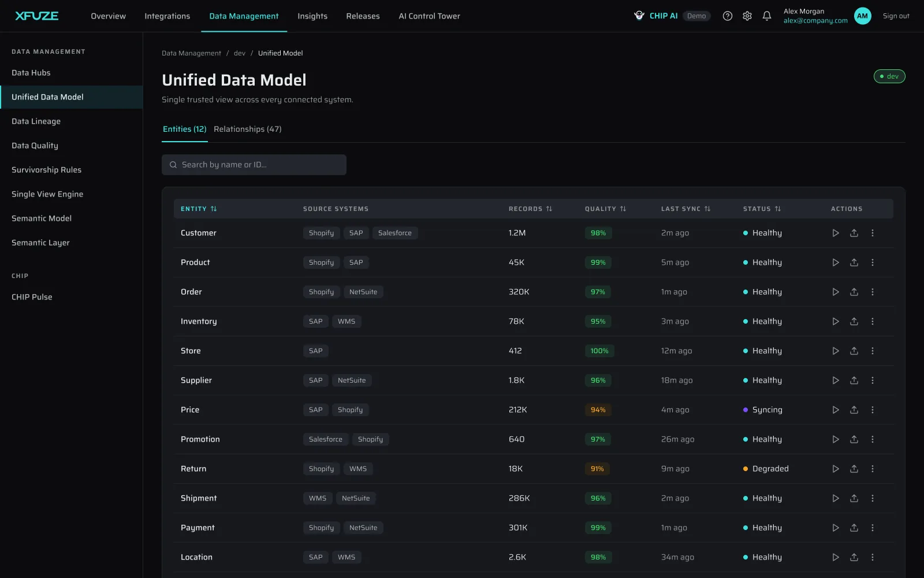This screenshot has width=924, height=578.
Task: Open the kebab menu for Supplier
Action: (873, 380)
